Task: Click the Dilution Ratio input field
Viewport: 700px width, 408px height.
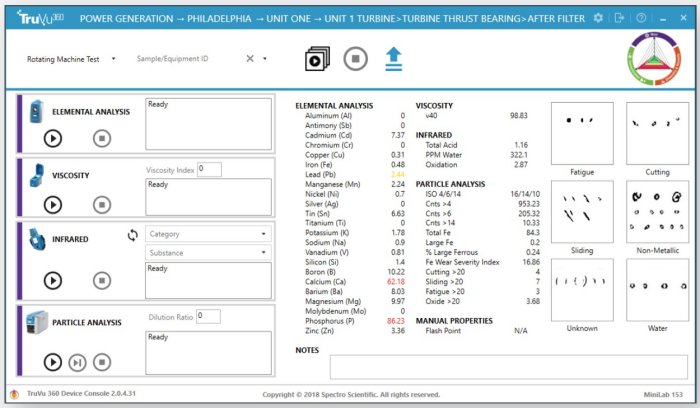Action: (x=207, y=316)
